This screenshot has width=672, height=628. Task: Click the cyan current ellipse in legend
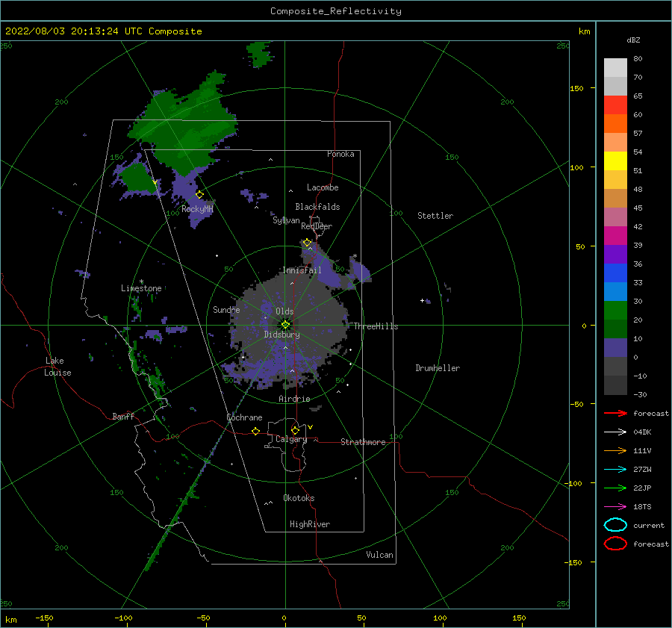coord(615,525)
